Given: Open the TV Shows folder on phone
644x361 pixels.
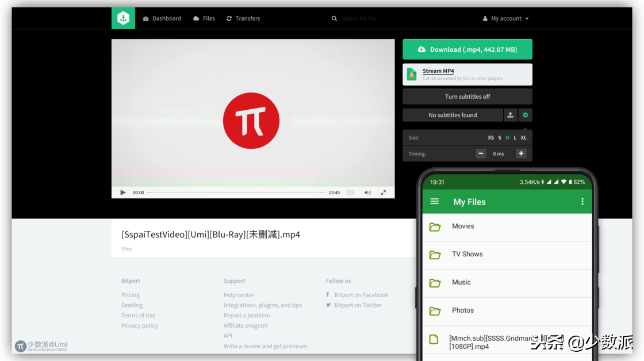Looking at the screenshot, I should click(x=507, y=255).
